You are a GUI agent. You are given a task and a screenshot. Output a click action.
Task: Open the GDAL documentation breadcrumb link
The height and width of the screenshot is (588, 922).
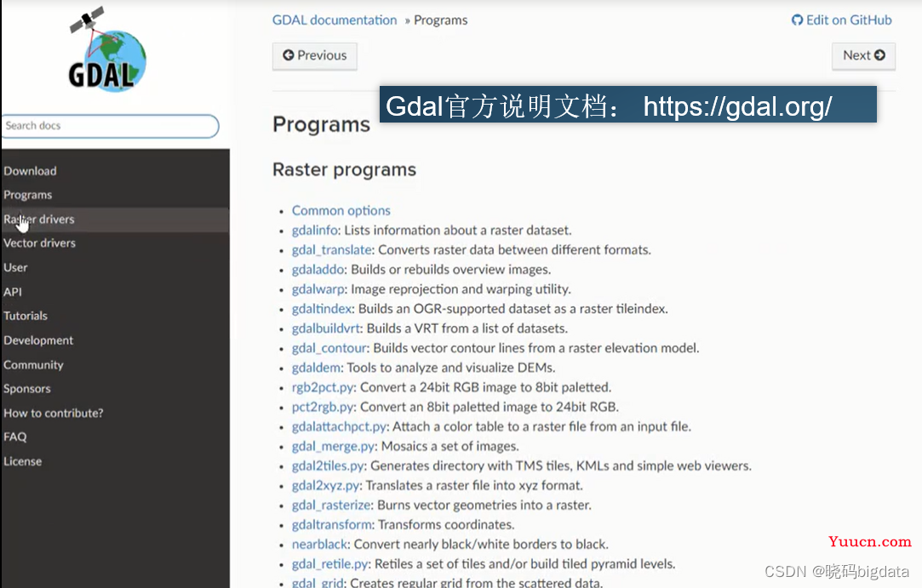coord(335,20)
